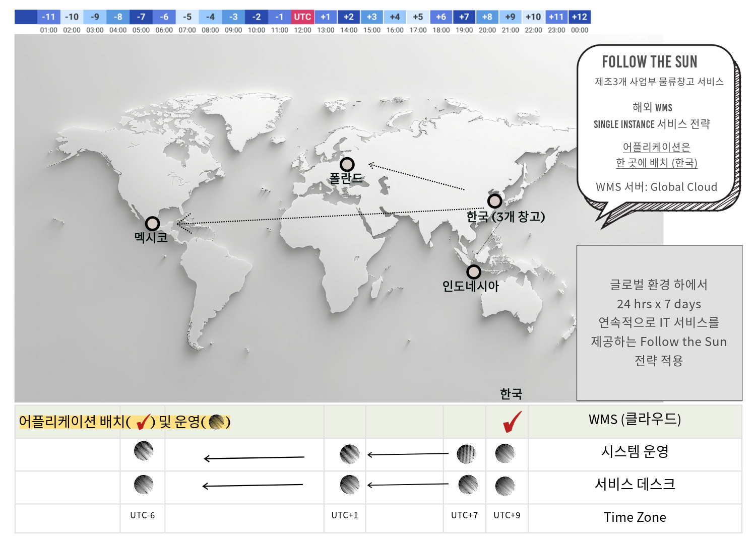This screenshot has height=544, width=756.
Task: Click the 시스템 운영 arrow between UTC+1 and UTC-6
Action: [254, 458]
